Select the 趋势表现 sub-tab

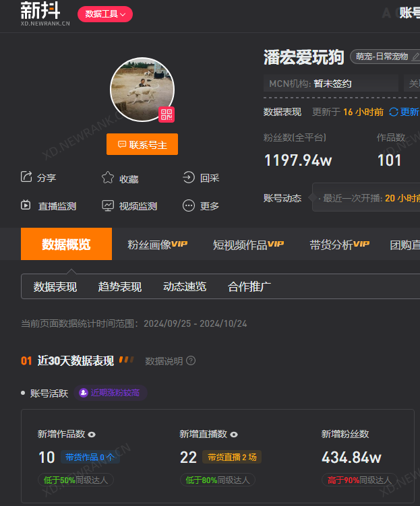coord(120,286)
